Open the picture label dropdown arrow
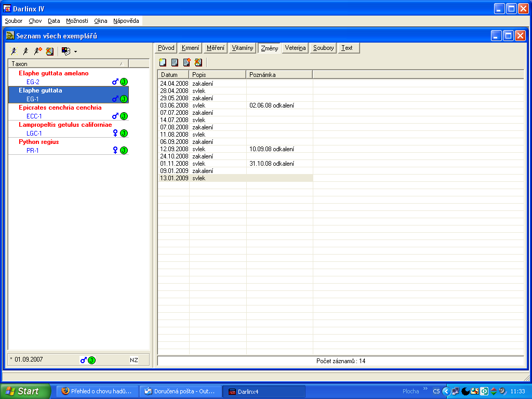Image resolution: width=532 pixels, height=399 pixels. click(75, 51)
